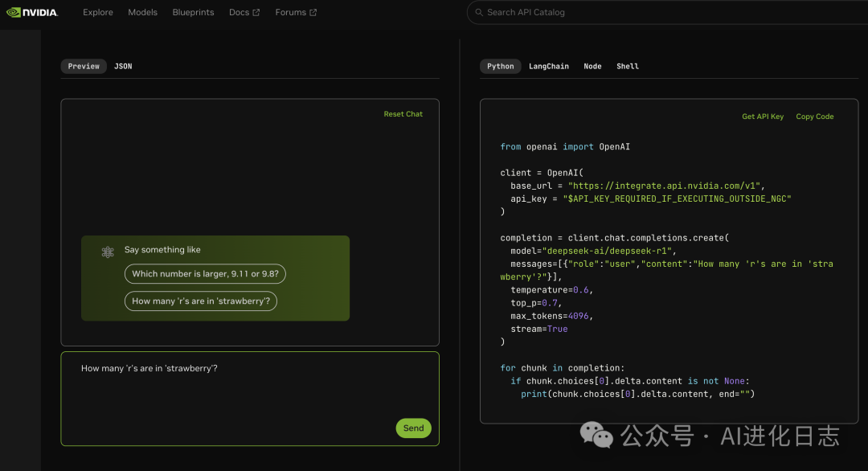Click the top_p value 0.7
Image resolution: width=868 pixels, height=471 pixels.
click(550, 303)
